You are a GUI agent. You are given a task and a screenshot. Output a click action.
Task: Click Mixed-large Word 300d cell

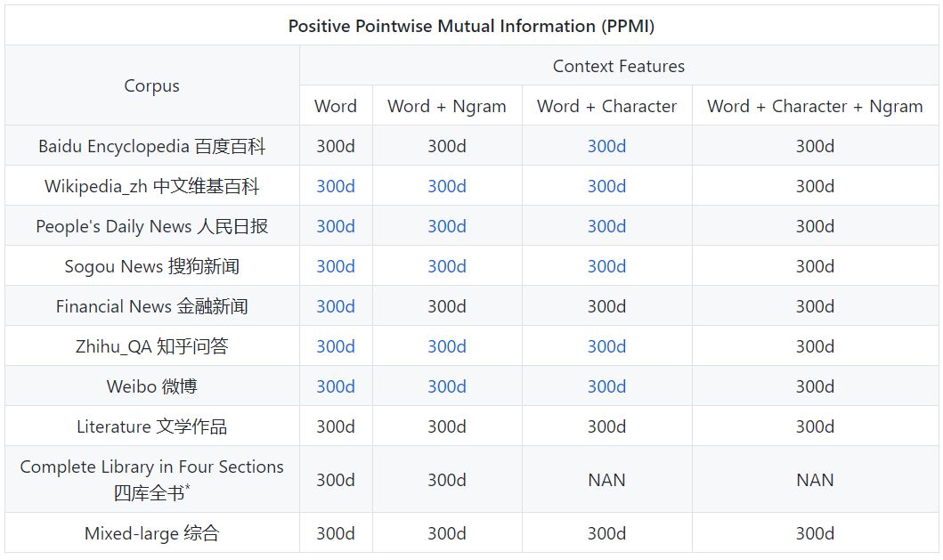(x=336, y=533)
